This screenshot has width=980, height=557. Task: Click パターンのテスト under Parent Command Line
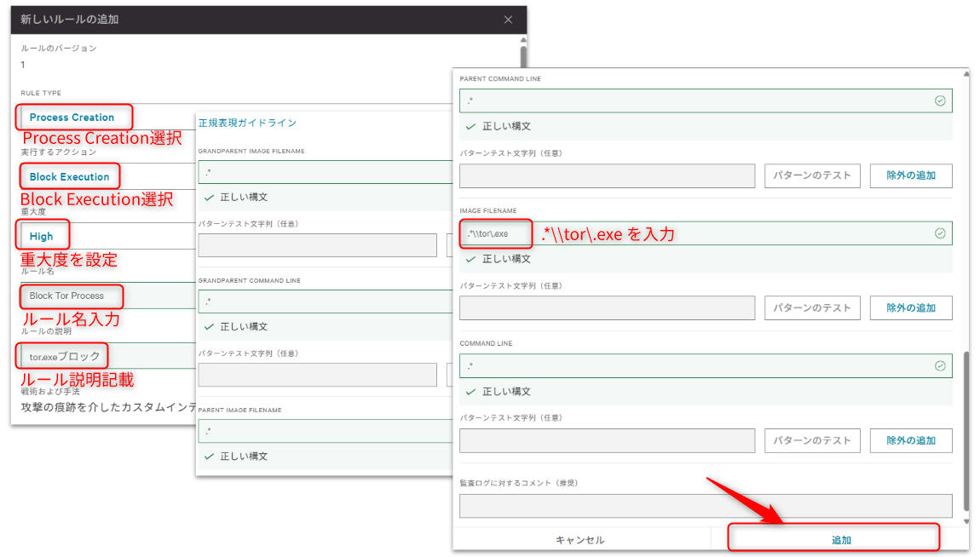coord(812,175)
